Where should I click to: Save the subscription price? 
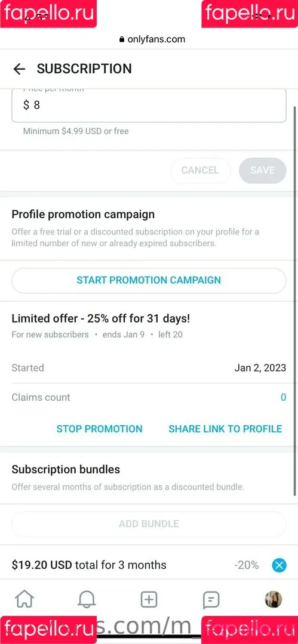pyautogui.click(x=263, y=171)
